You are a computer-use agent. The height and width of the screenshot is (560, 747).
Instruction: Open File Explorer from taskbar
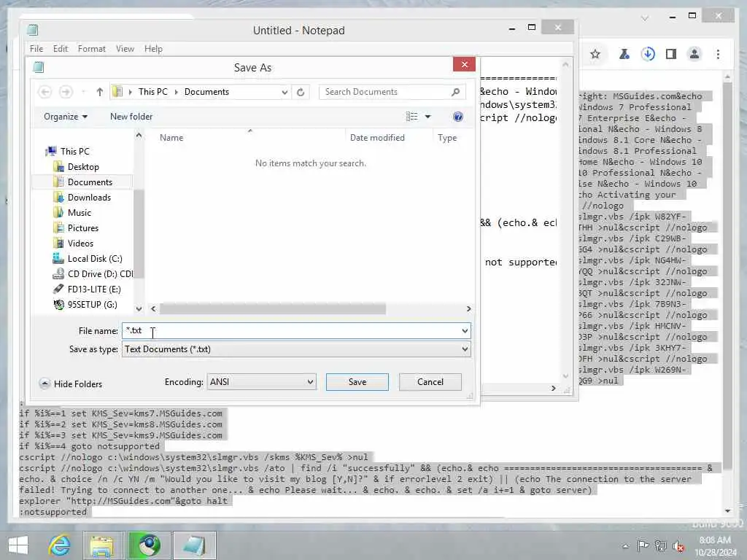tap(102, 545)
